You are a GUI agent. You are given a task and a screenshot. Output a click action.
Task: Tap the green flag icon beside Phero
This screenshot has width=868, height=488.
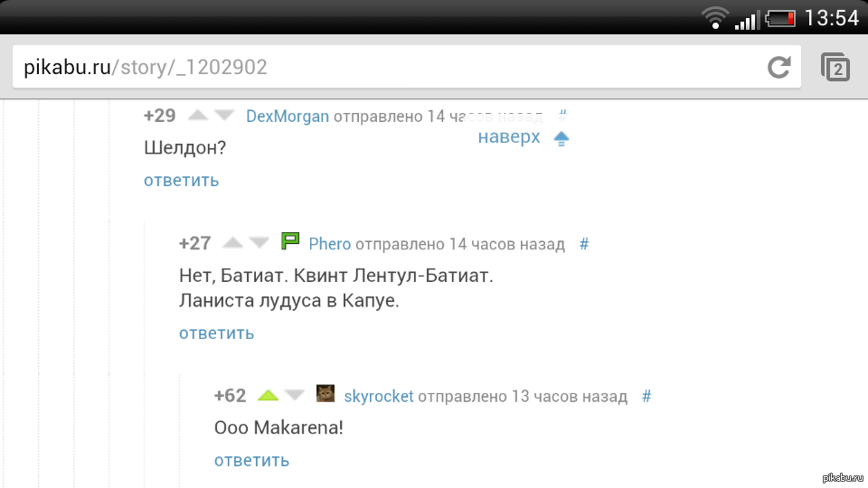290,240
